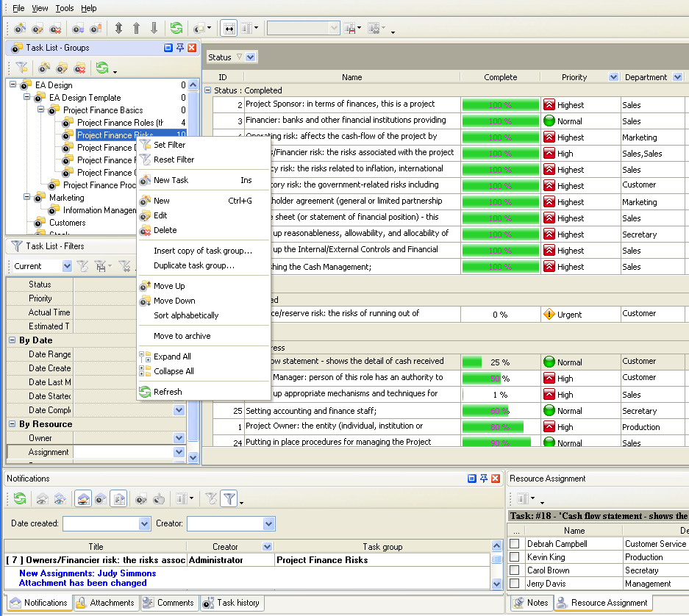689x616 pixels.
Task: Refresh the Notifications panel
Action: coord(20,499)
